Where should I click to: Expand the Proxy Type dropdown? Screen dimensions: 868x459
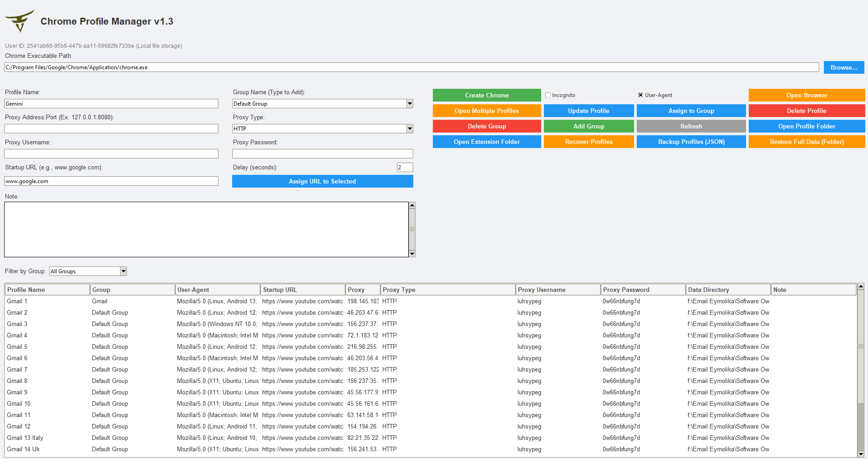pyautogui.click(x=410, y=129)
